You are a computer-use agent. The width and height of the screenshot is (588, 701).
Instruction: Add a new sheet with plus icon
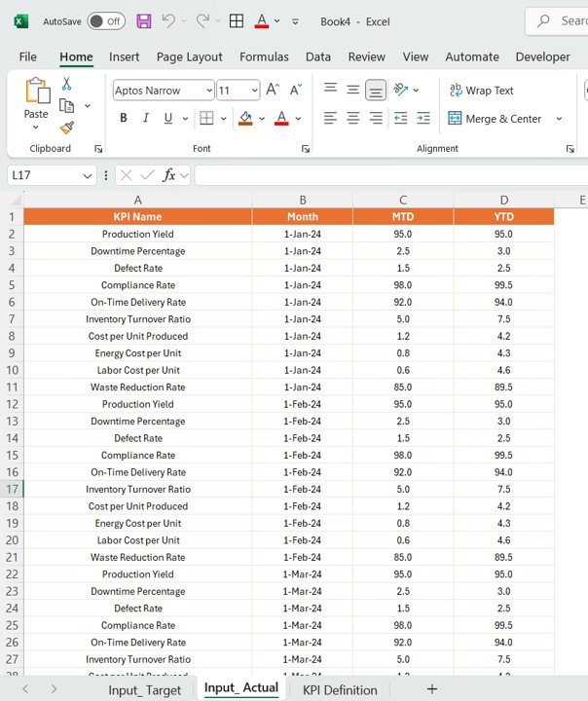tap(432, 689)
